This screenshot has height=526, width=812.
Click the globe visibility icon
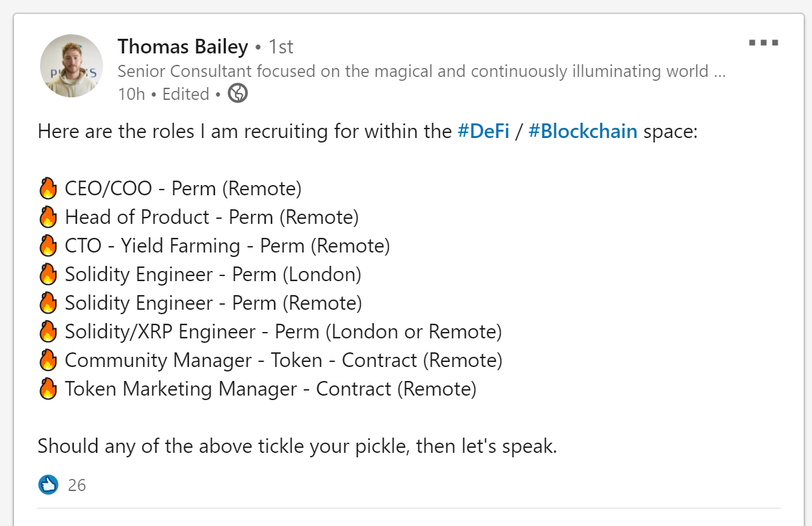point(238,93)
